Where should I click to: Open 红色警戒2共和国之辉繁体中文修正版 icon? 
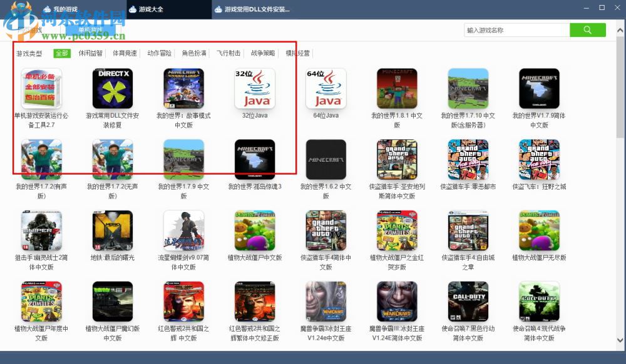pyautogui.click(x=255, y=301)
